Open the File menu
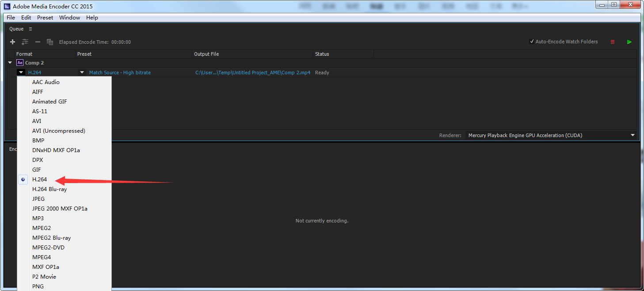Image resolution: width=644 pixels, height=291 pixels. 11,18
